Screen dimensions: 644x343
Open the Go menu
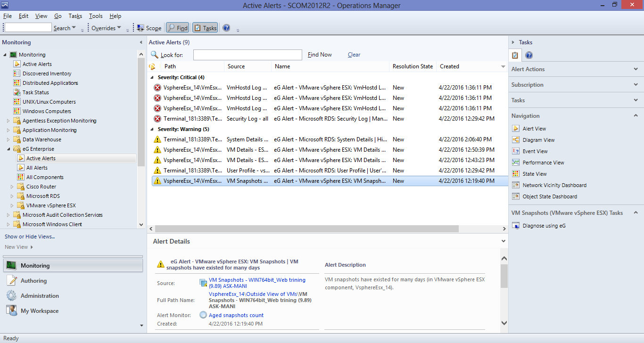pos(58,16)
